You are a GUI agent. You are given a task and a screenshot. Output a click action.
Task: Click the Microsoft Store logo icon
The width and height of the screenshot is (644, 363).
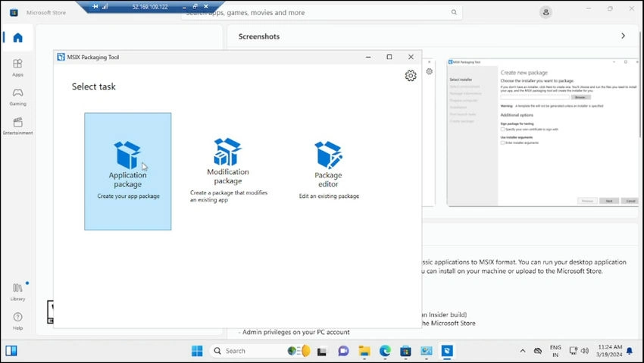[x=14, y=12]
